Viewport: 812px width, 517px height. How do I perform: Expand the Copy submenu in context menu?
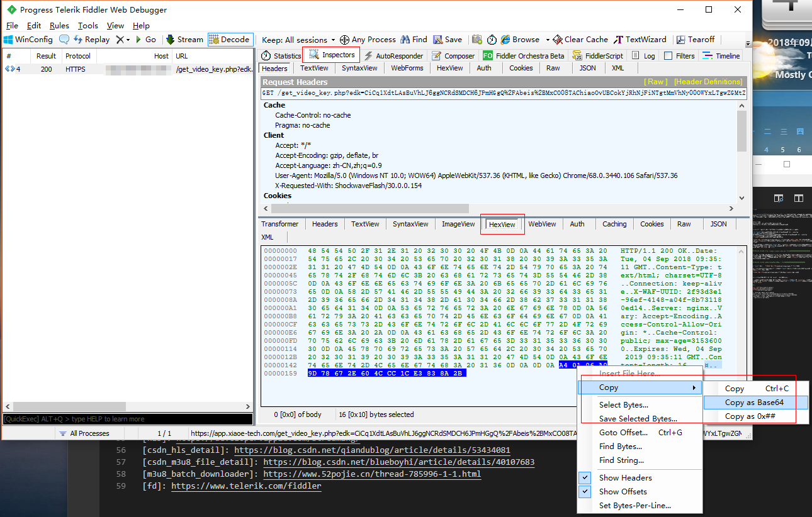tap(640, 387)
